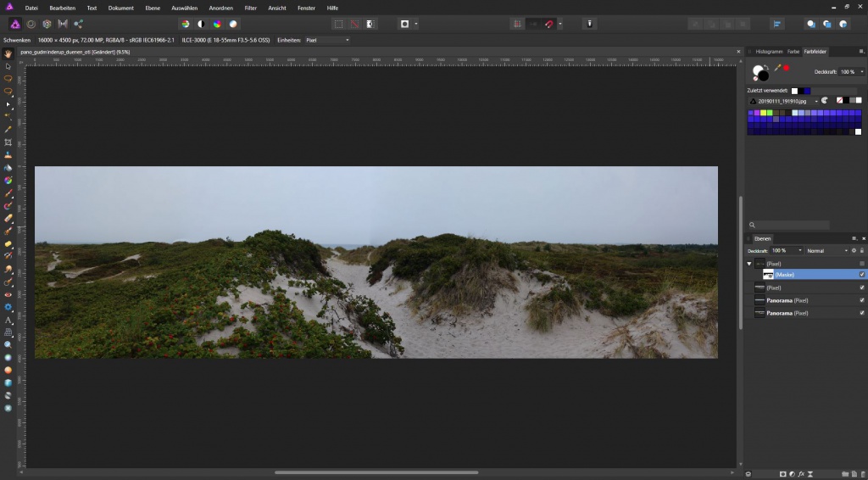Toggle visibility of bottom Panorama layer
Viewport: 868px width, 480px height.
click(862, 313)
